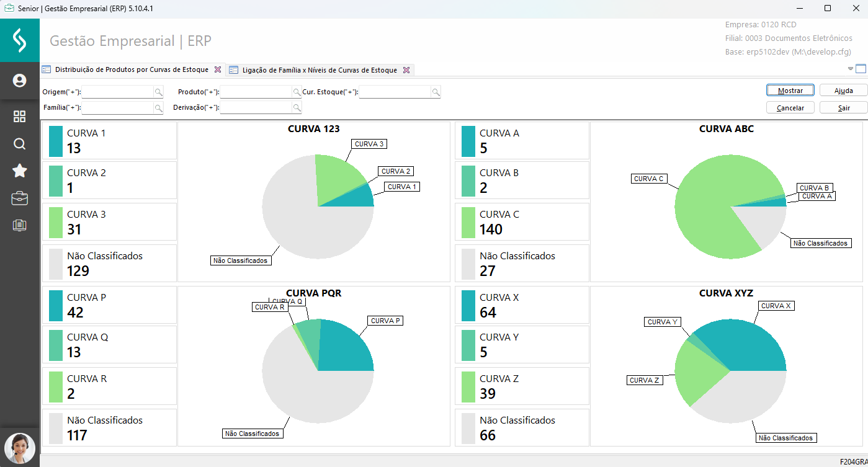868x467 pixels.
Task: Click the lookup magnifier beside the Origem field
Action: pos(159,92)
